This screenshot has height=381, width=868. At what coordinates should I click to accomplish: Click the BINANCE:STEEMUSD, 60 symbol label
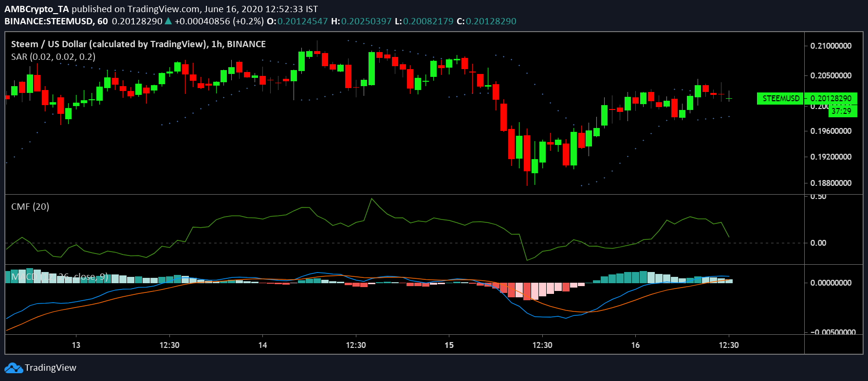coord(56,21)
